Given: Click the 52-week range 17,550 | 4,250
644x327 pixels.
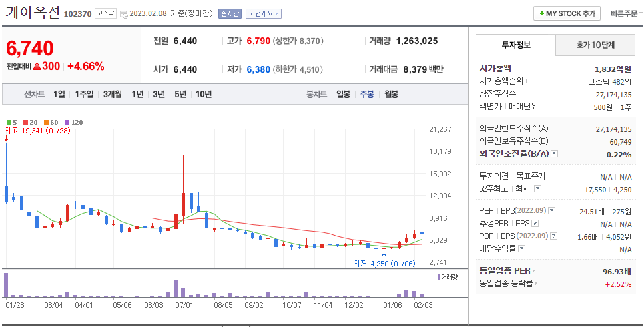Looking at the screenshot, I should 608,190.
